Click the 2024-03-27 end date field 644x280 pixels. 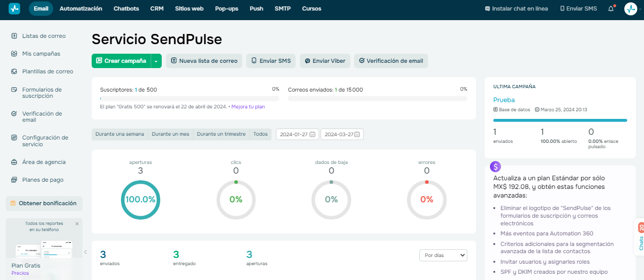tap(342, 134)
